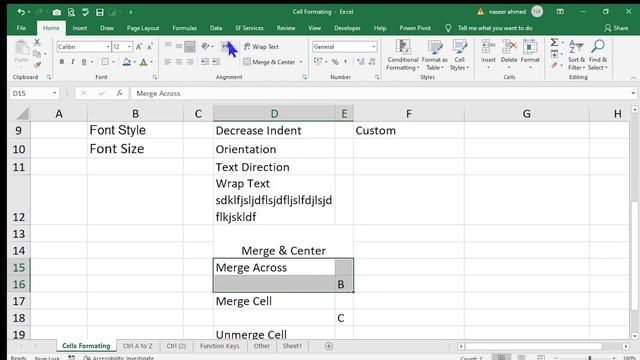Toggle Italic formatting
The image size is (640, 360).
[x=73, y=62]
